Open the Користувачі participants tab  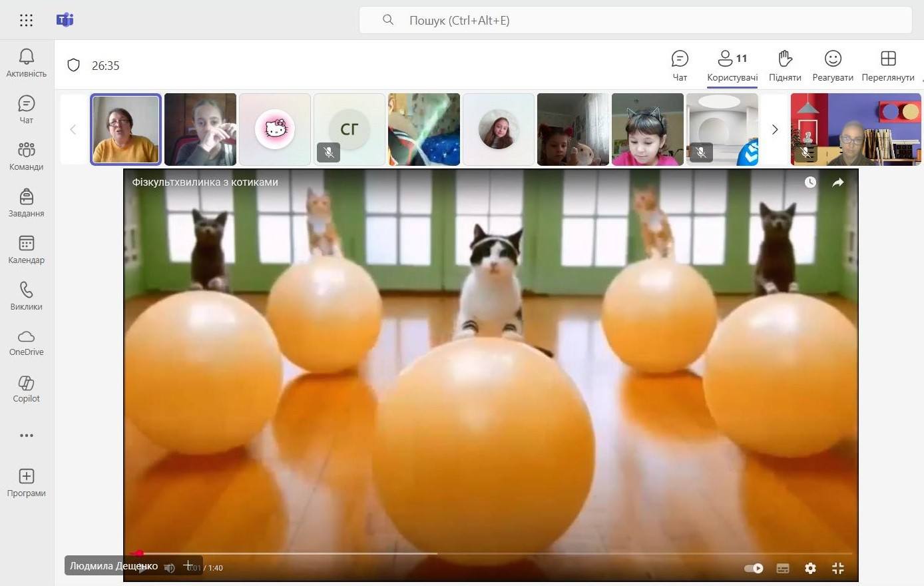point(732,65)
